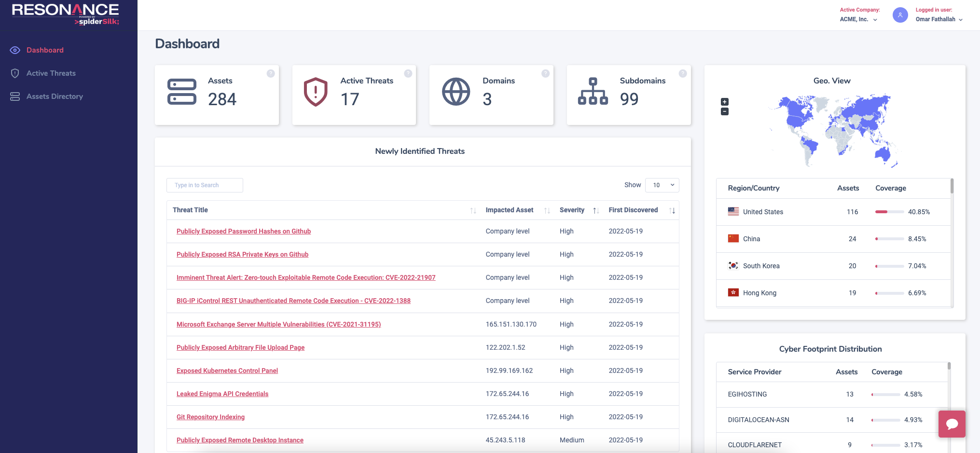The image size is (980, 453).
Task: Click the help icon on Assets card
Action: [x=271, y=73]
